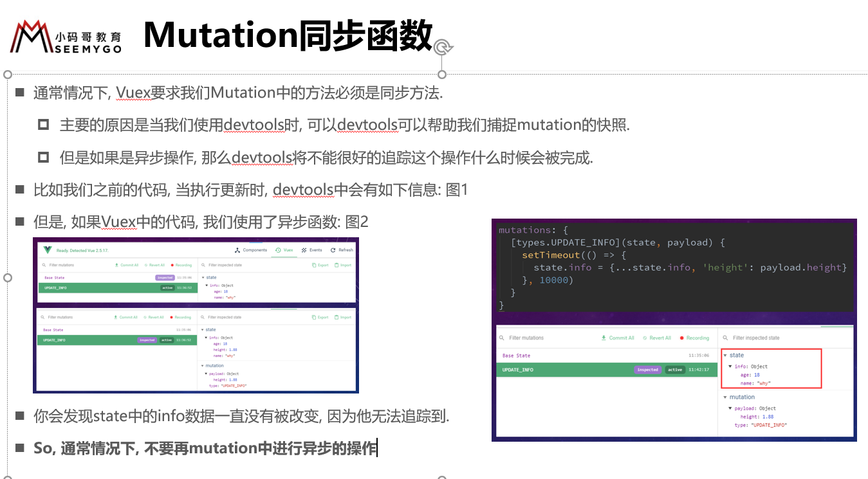This screenshot has width=868, height=479.
Task: Click the active badge on the 11:42:17 row
Action: (x=674, y=370)
